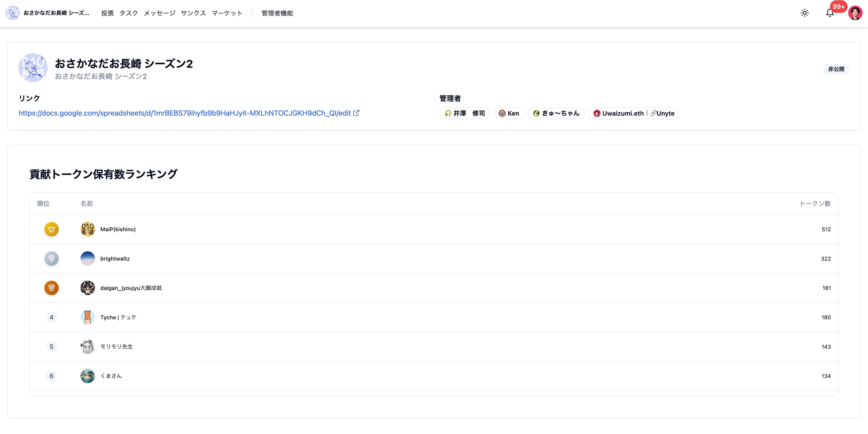Select the crown icon next to MaiP(kishino)
Image resolution: width=868 pixels, height=434 pixels.
click(51, 229)
